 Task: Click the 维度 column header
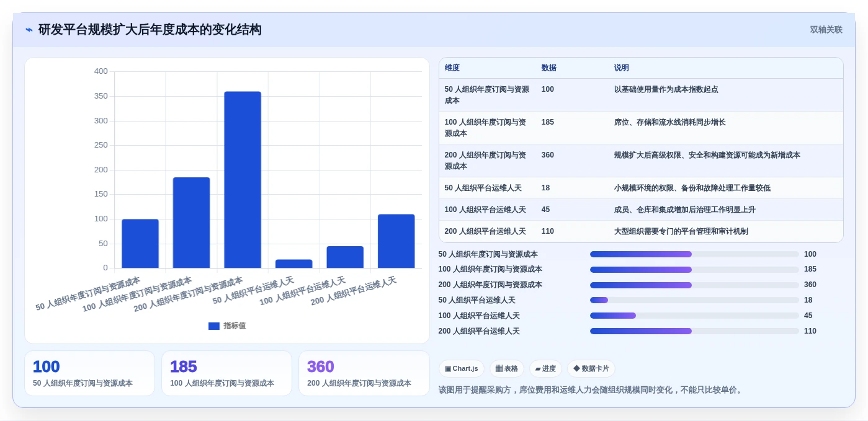click(452, 68)
